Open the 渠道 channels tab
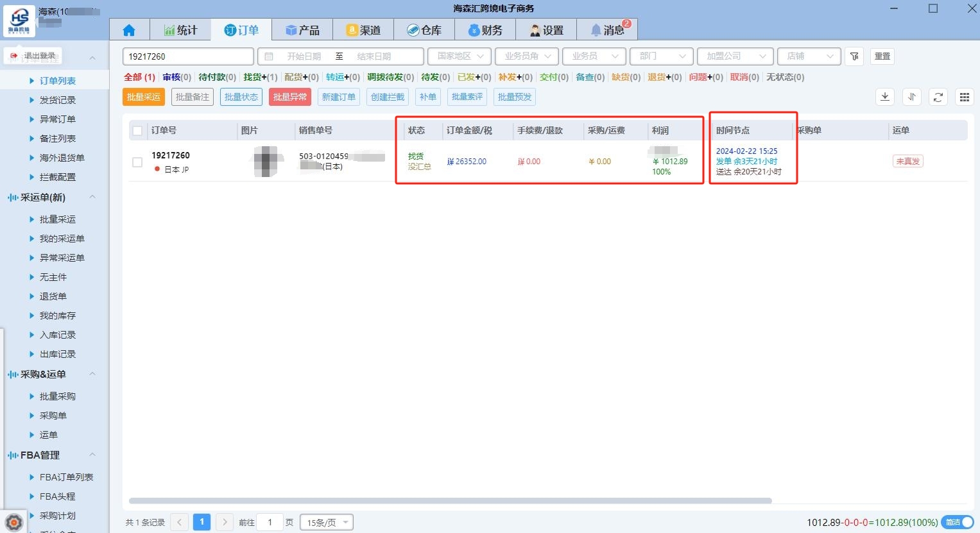The width and height of the screenshot is (980, 533). click(x=363, y=30)
